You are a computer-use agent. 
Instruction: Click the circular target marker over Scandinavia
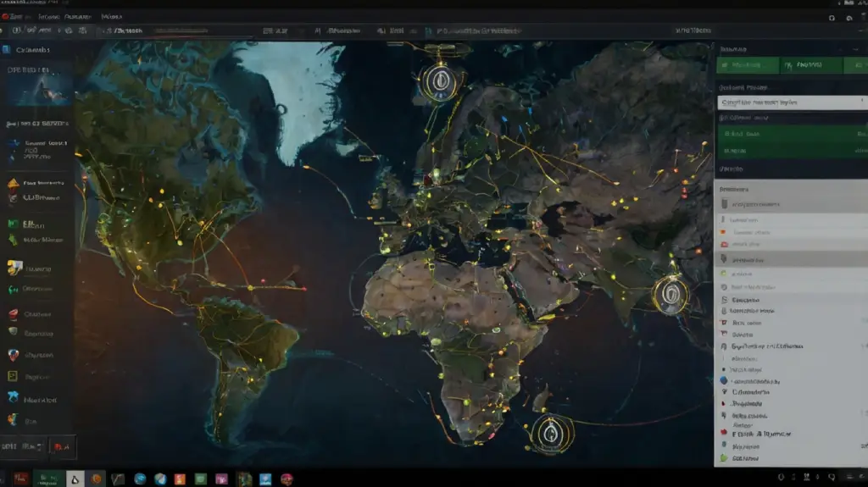[438, 82]
